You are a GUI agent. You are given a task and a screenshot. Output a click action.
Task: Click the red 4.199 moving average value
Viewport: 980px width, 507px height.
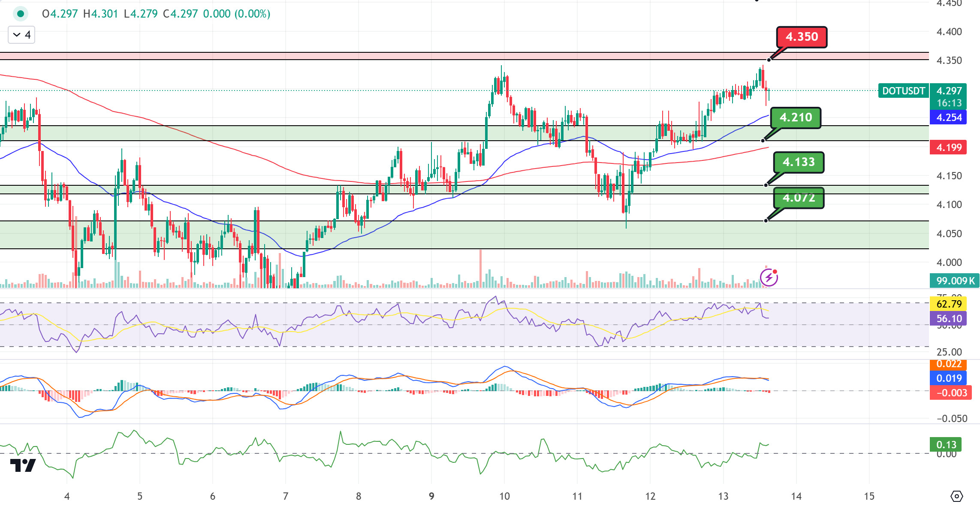point(948,148)
